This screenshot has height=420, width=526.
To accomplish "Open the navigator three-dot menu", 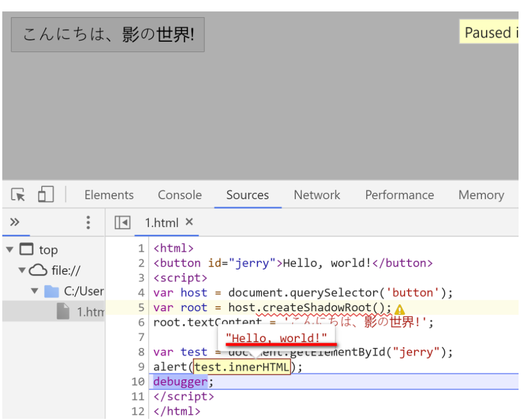I will coord(88,223).
